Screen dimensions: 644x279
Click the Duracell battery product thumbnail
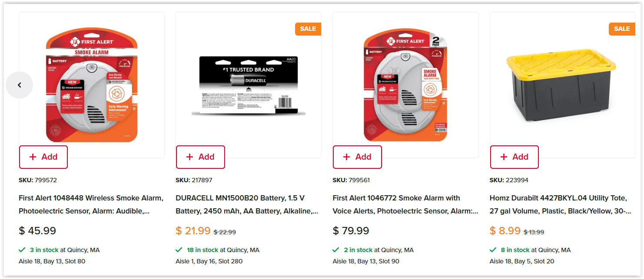248,85
